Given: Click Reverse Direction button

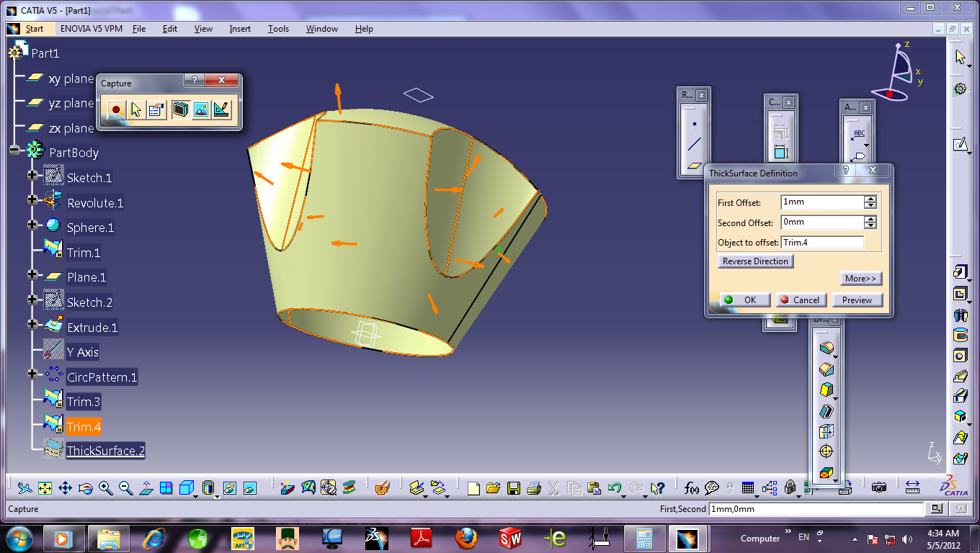Looking at the screenshot, I should [755, 261].
